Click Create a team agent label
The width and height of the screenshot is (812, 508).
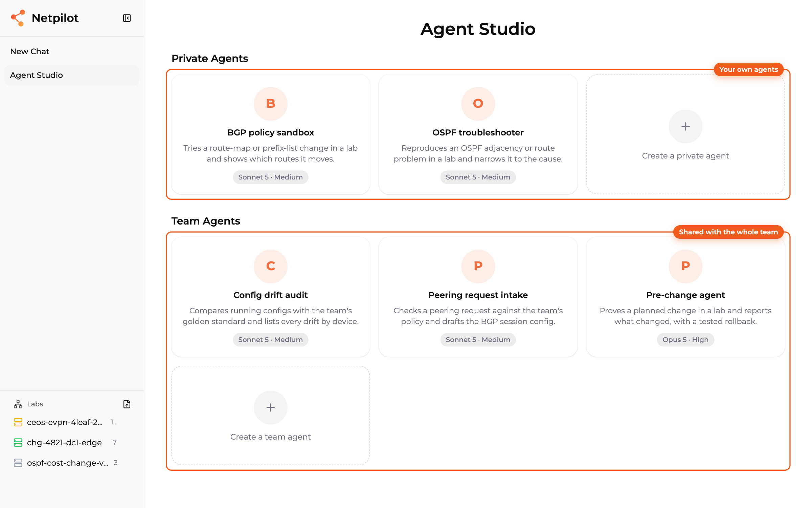tap(271, 437)
